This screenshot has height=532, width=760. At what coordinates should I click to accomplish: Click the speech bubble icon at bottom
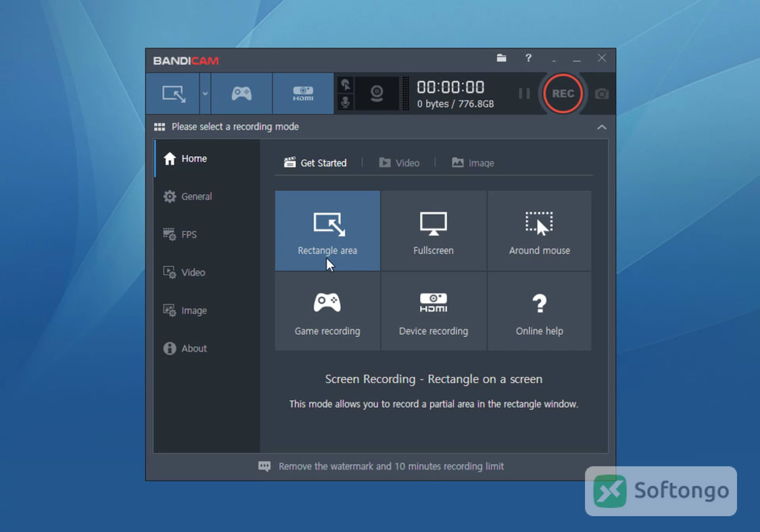pos(264,466)
